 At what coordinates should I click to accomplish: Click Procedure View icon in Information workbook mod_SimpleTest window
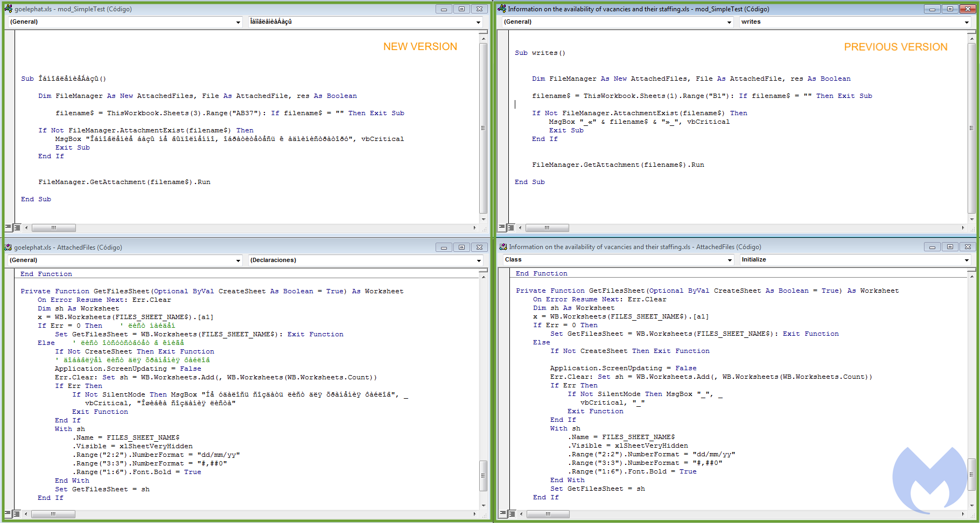pyautogui.click(x=502, y=228)
